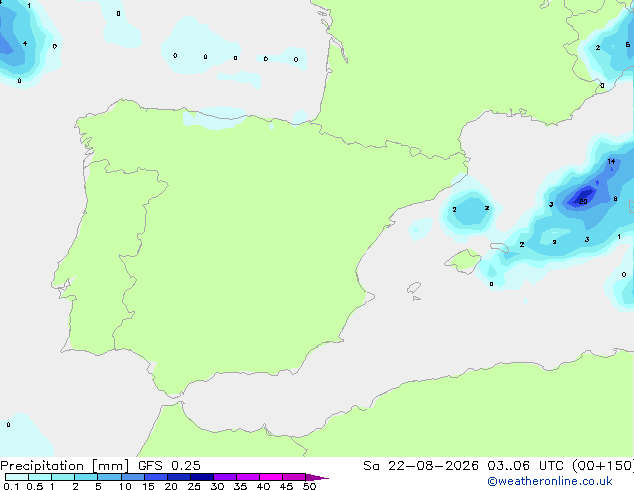Click Mallorca island on the map
Viewport: 634px width, 490px height.
point(463,261)
